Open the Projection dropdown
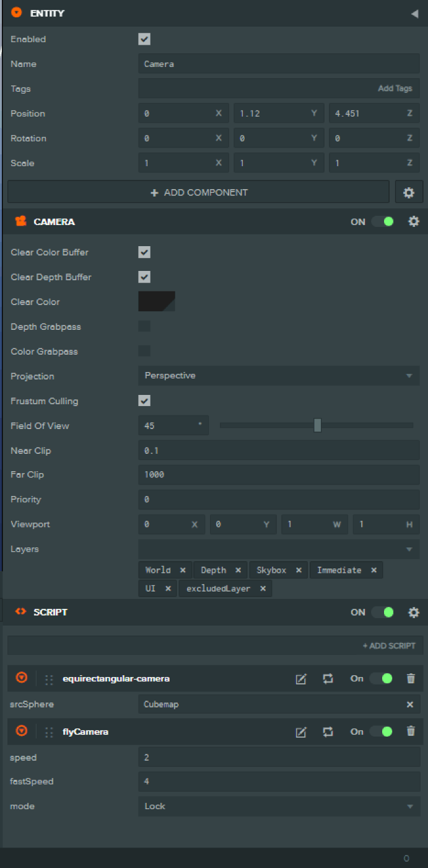The image size is (428, 868). point(279,376)
